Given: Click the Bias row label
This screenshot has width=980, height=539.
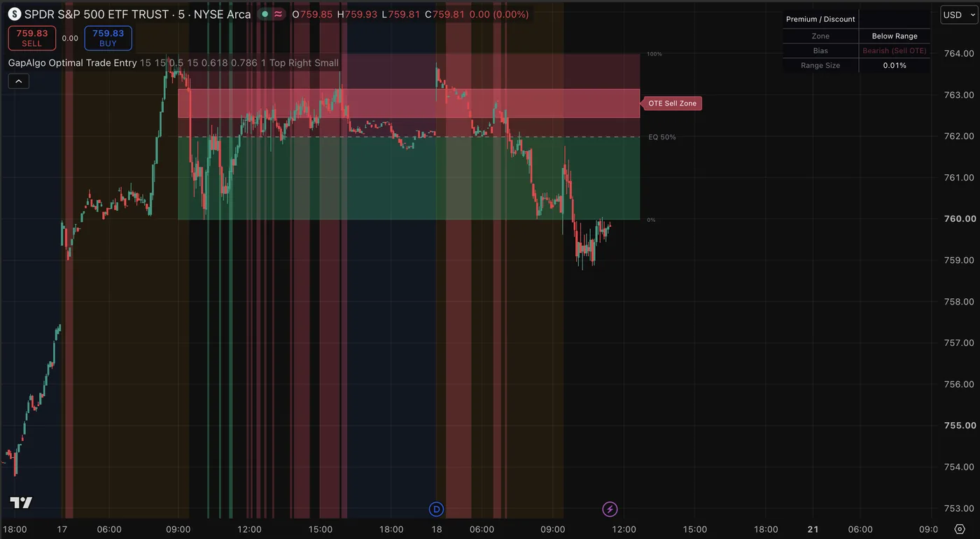Looking at the screenshot, I should point(820,50).
